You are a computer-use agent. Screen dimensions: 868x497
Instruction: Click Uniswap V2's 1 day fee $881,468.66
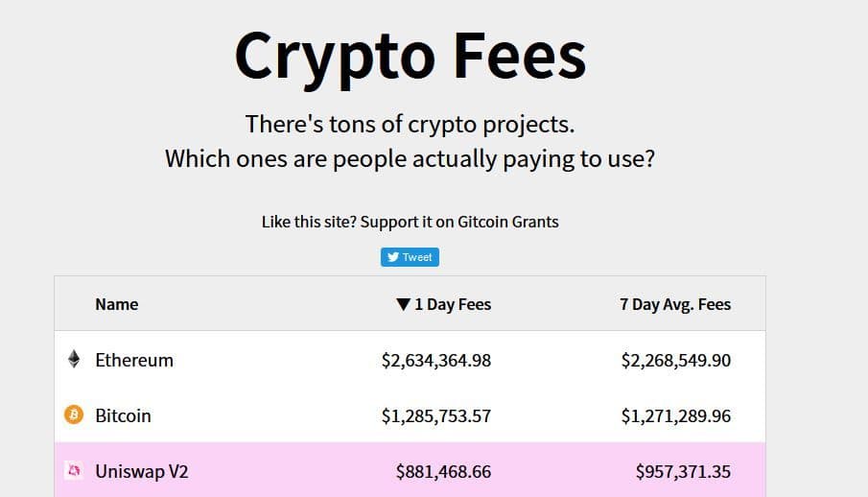pyautogui.click(x=443, y=471)
